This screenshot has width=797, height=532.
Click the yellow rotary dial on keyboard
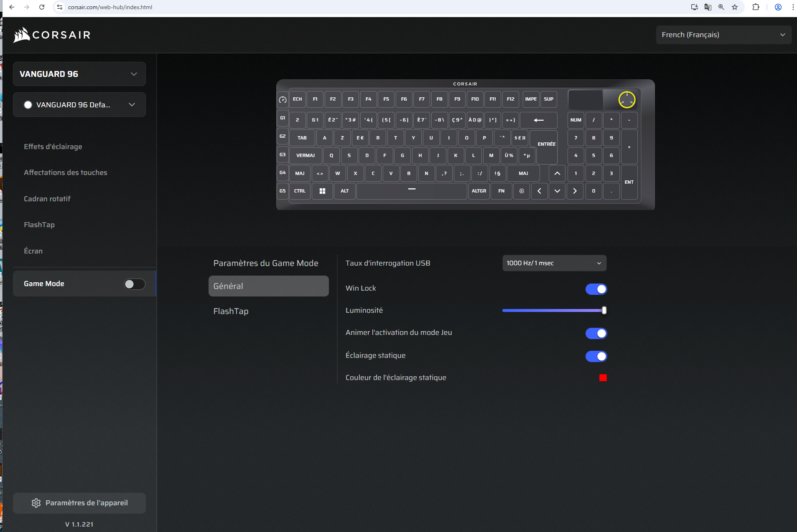click(x=626, y=99)
